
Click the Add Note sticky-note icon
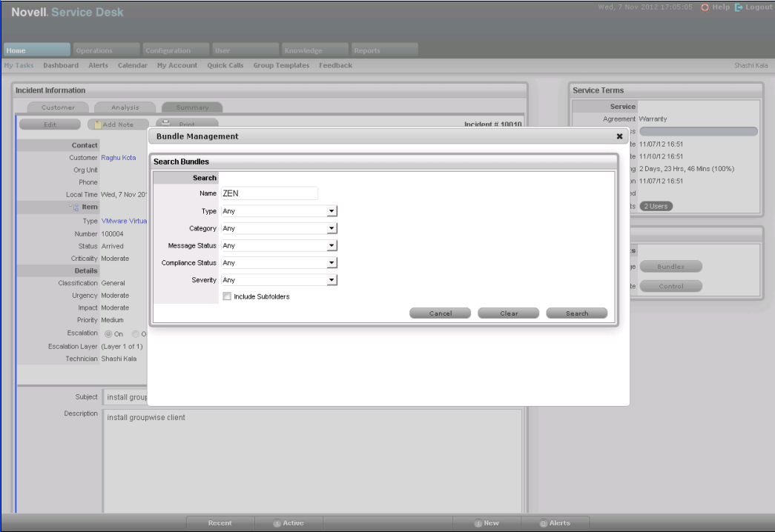point(96,124)
